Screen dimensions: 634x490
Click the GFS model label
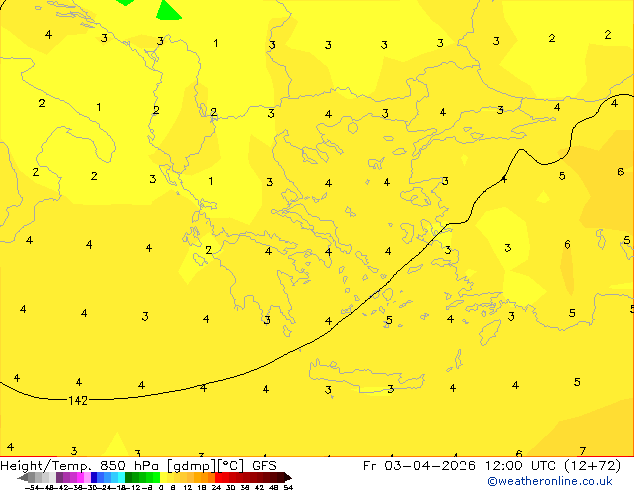tap(264, 466)
